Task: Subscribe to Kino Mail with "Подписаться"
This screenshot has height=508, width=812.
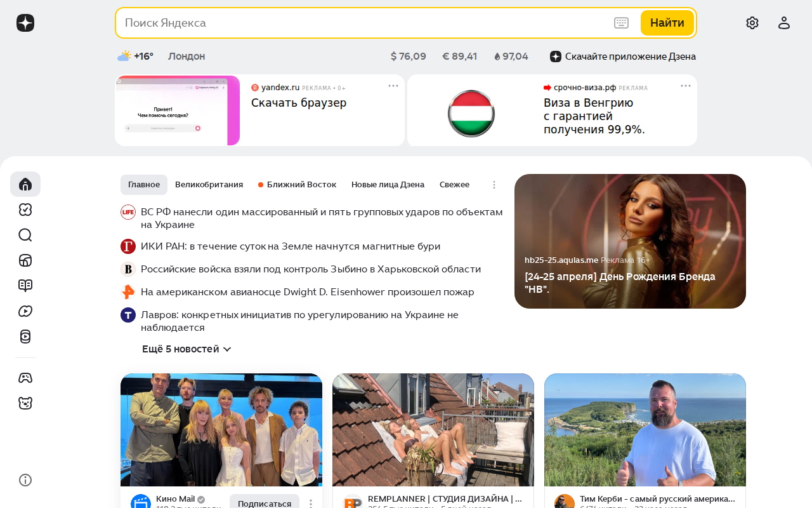Action: (265, 503)
